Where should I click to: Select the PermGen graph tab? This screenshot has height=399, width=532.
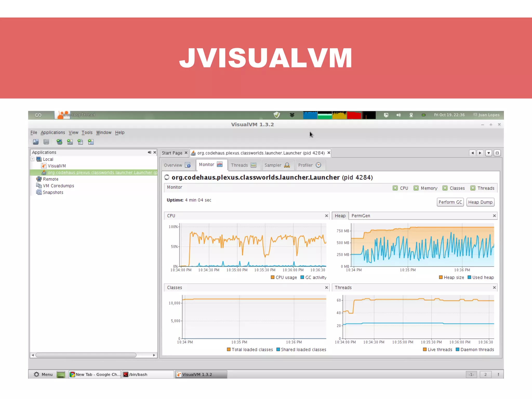[x=361, y=216]
